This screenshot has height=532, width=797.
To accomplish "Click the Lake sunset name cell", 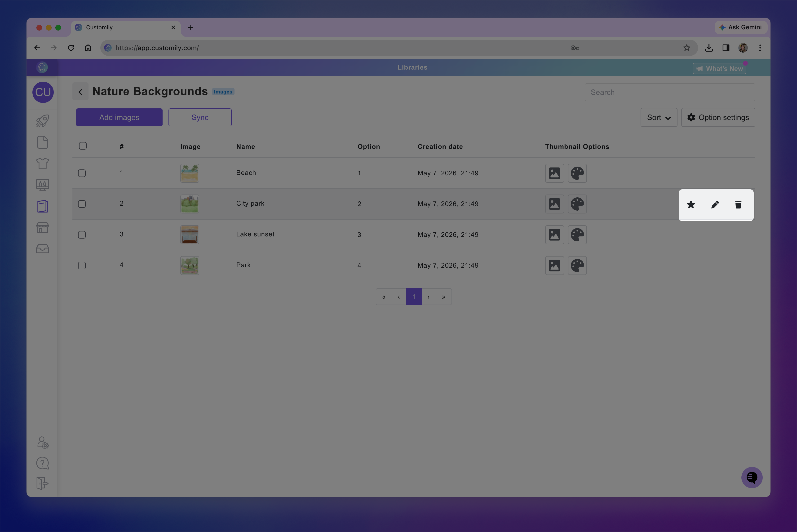I will [x=255, y=234].
